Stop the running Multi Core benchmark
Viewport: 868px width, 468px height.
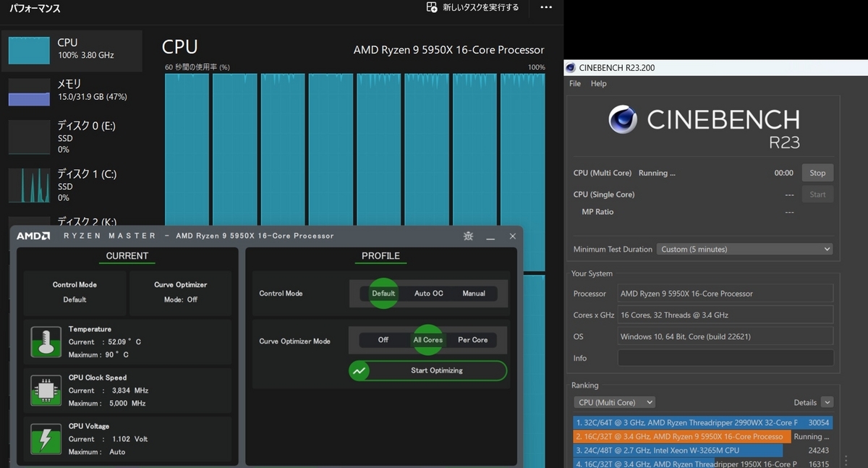click(817, 173)
